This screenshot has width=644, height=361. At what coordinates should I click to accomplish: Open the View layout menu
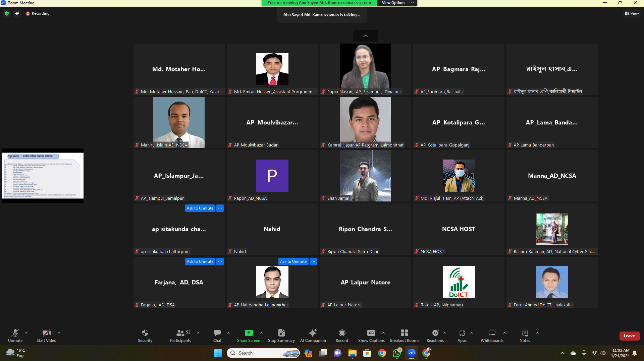click(632, 13)
